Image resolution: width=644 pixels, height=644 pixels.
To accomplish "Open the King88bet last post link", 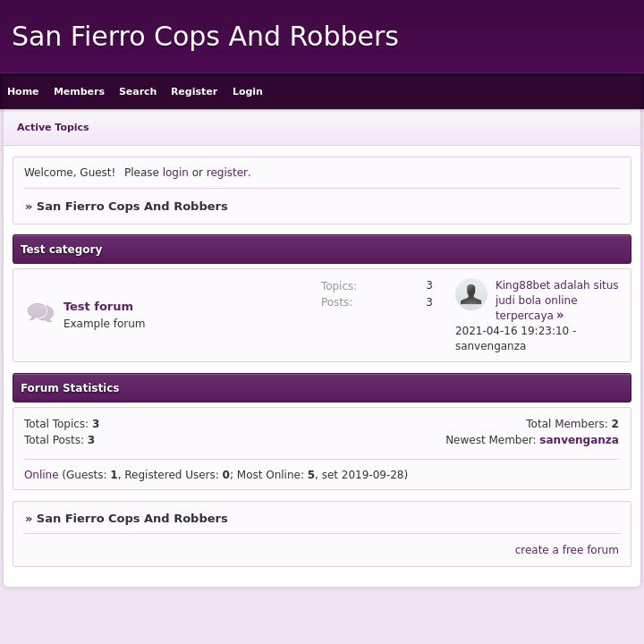I will pyautogui.click(x=556, y=300).
